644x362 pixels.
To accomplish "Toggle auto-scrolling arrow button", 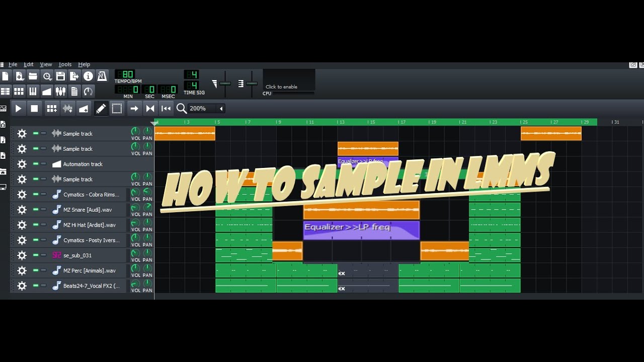I will pyautogui.click(x=134, y=108).
